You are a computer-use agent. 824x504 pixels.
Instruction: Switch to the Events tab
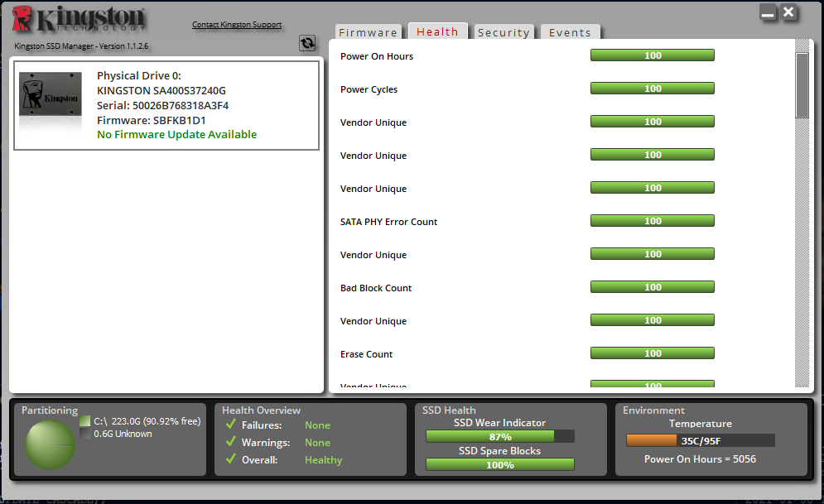tap(571, 32)
